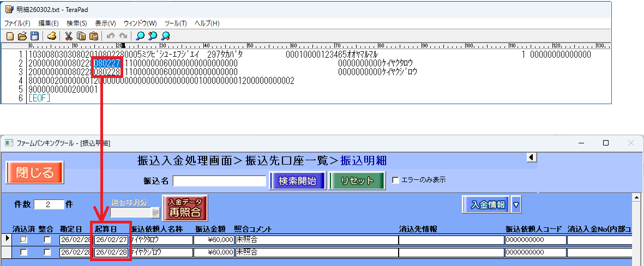Image resolution: width=644 pixels, height=266 pixels.
Task: Click the red 閉じる button
Action: point(35,173)
